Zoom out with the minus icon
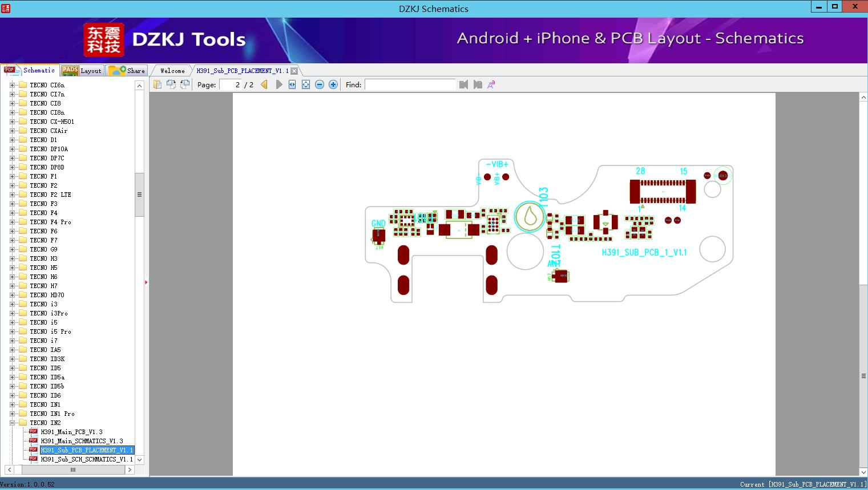The height and width of the screenshot is (490, 868). [x=320, y=84]
